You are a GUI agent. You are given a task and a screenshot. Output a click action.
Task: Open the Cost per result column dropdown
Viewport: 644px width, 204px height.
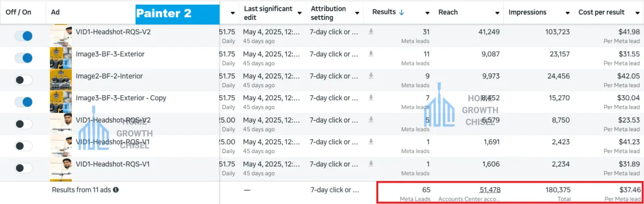point(637,13)
